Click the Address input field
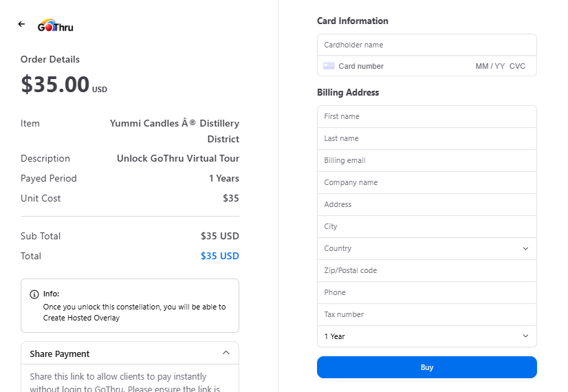 coord(426,204)
